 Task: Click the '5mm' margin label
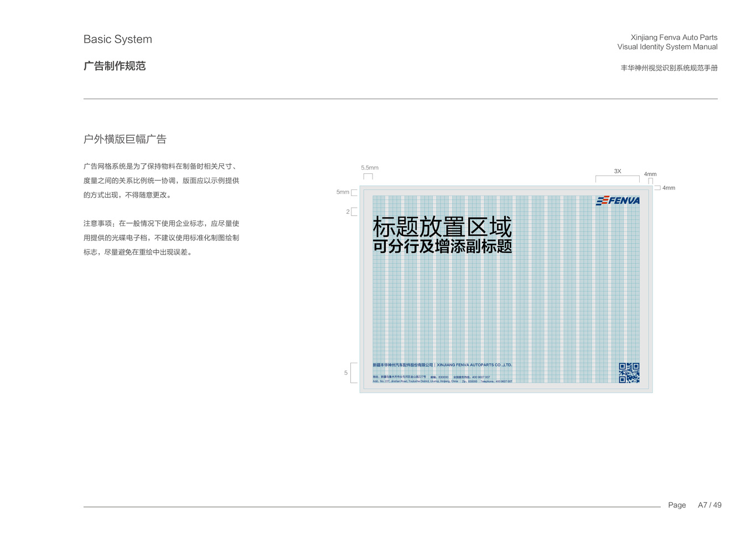343,192
